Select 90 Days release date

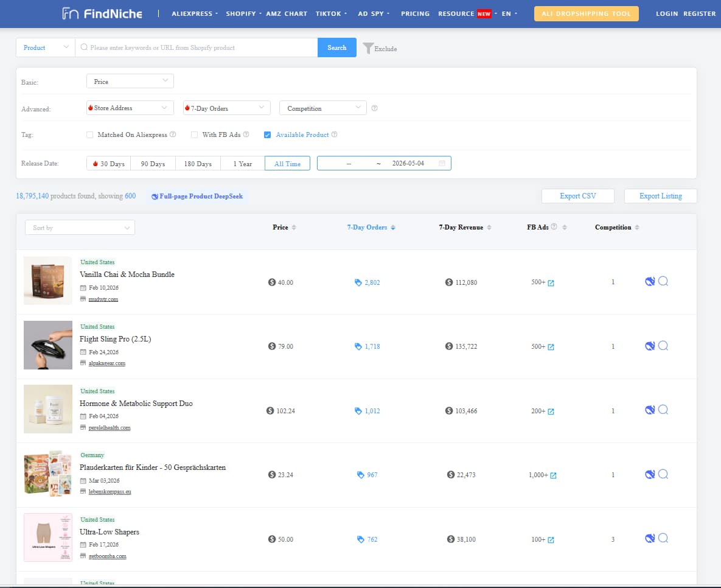click(x=153, y=163)
